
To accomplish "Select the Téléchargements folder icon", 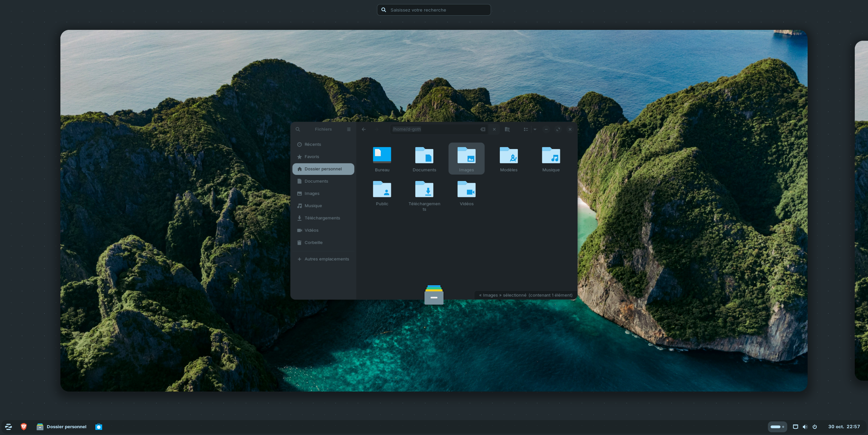I will (424, 190).
